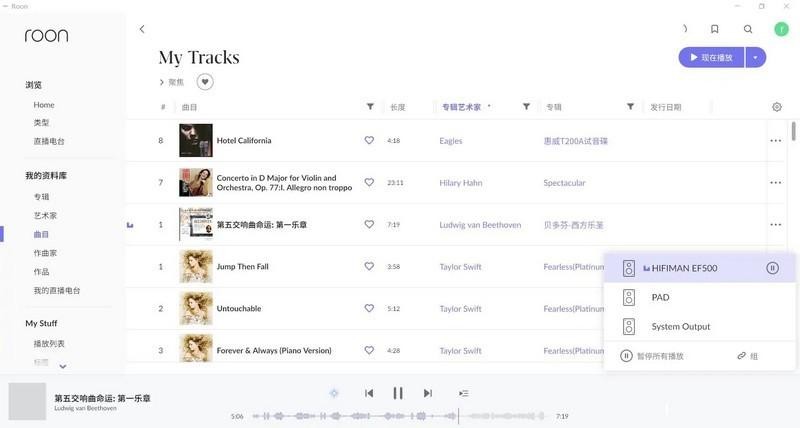Go to previous track
The height and width of the screenshot is (428, 800).
point(369,393)
